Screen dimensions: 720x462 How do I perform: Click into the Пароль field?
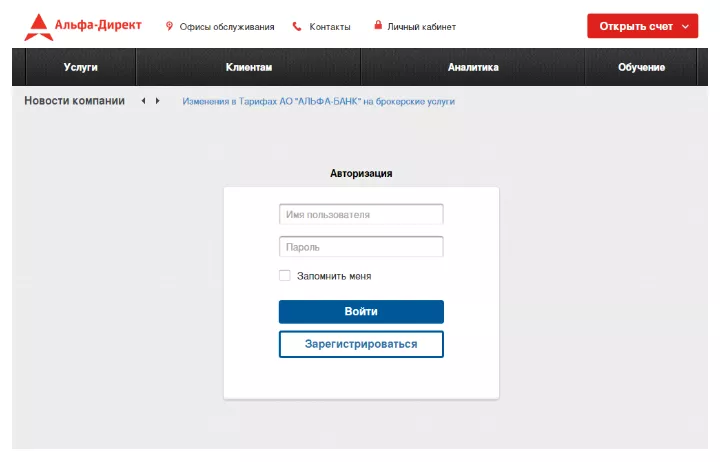(x=361, y=247)
